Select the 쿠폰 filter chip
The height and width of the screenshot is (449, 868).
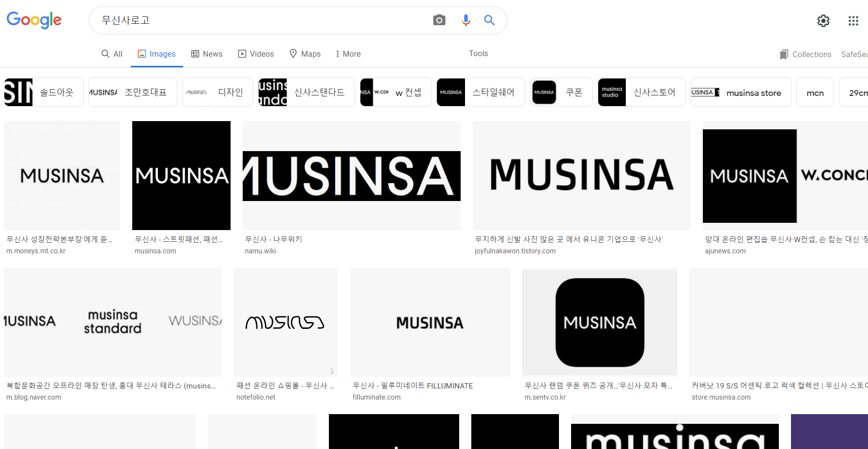point(561,92)
